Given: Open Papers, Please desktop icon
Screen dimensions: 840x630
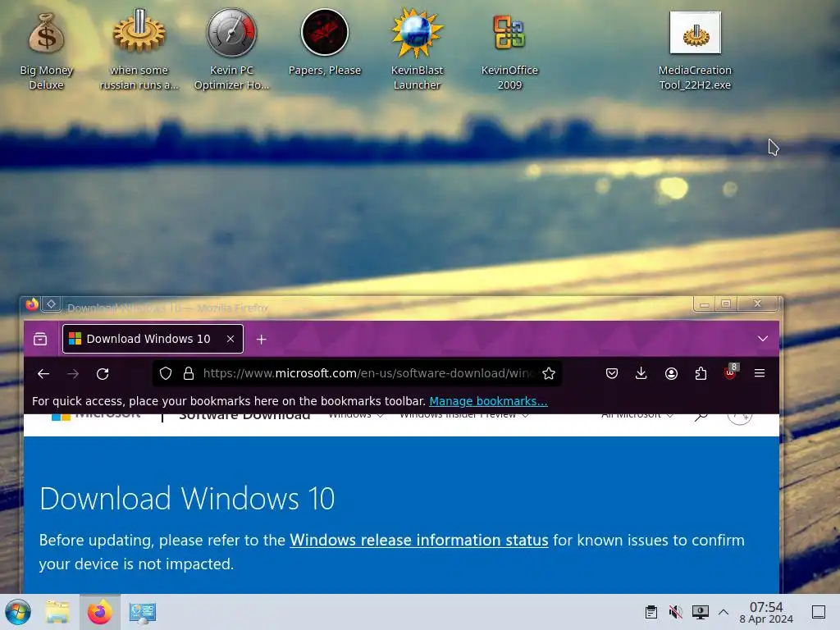Looking at the screenshot, I should pos(325,43).
